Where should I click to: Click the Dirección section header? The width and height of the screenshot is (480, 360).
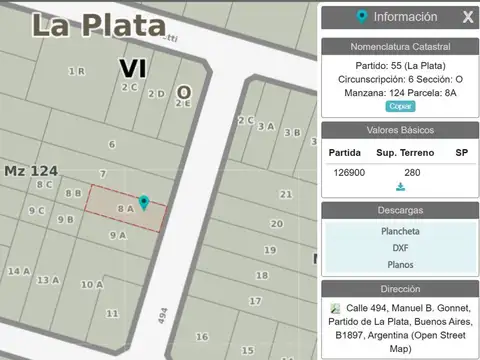(400, 289)
